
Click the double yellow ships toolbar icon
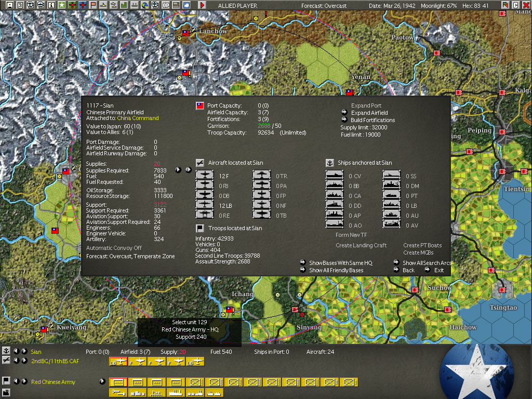pos(114,5)
